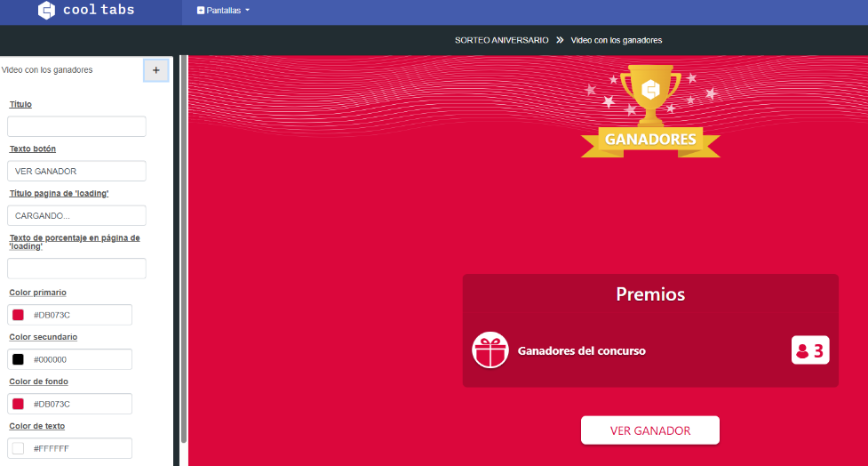Open the Pantallas dropdown menu
This screenshot has width=868, height=466.
coord(224,11)
